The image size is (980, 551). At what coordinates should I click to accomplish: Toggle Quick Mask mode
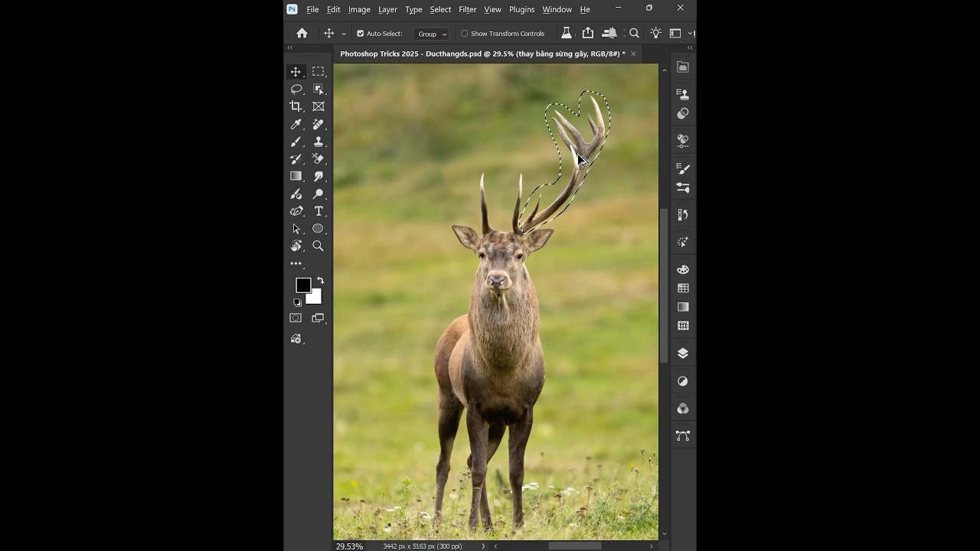click(x=296, y=318)
